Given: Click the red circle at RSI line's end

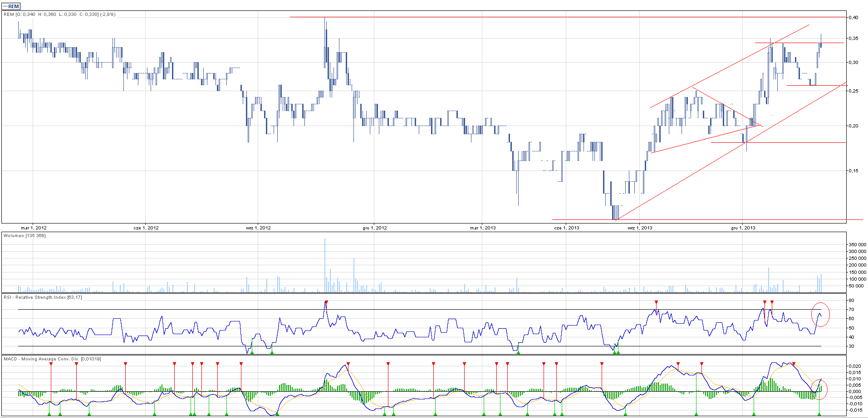Looking at the screenshot, I should pyautogui.click(x=820, y=314).
